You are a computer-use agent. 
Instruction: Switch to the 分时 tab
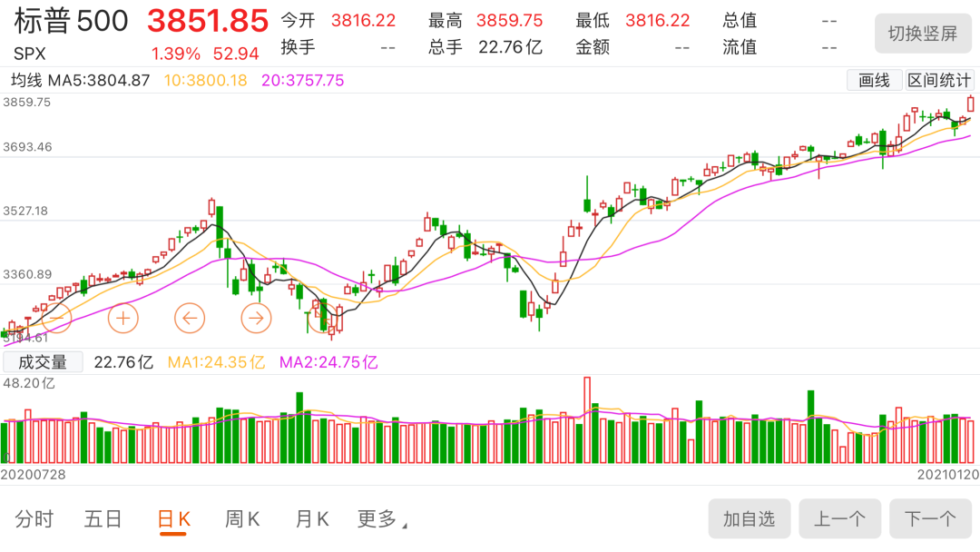pos(34,519)
